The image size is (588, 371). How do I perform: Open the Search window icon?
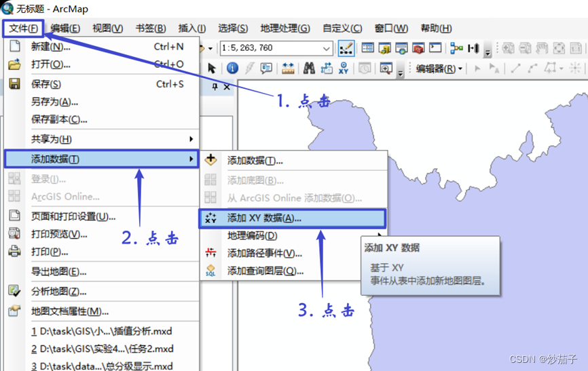(x=401, y=48)
